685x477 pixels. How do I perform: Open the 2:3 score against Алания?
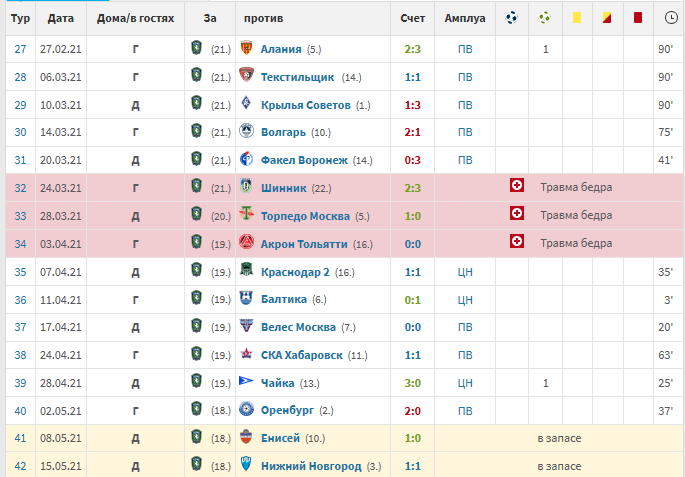coord(412,49)
